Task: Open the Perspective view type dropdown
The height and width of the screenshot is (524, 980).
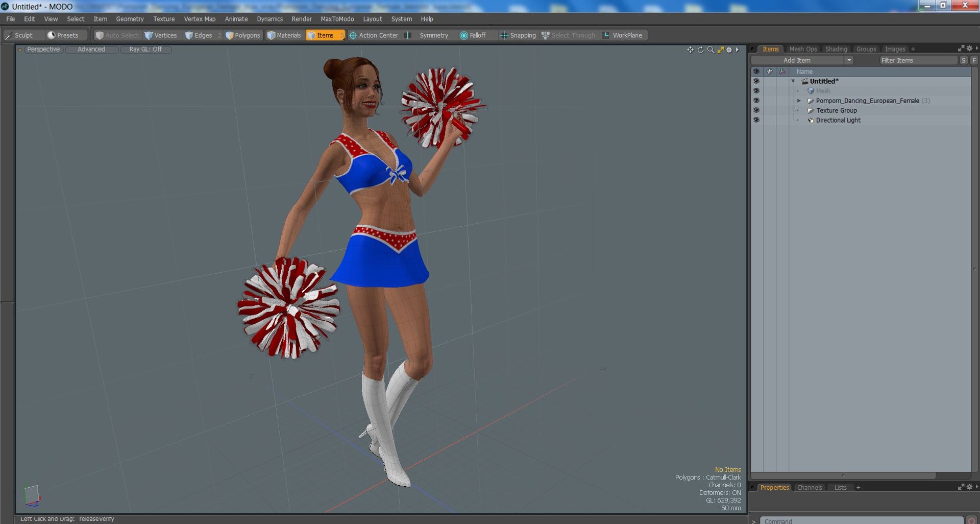Action: [x=43, y=50]
